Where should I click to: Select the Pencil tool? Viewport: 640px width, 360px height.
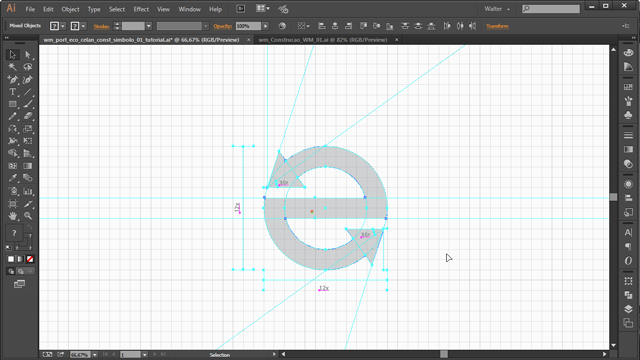13,116
